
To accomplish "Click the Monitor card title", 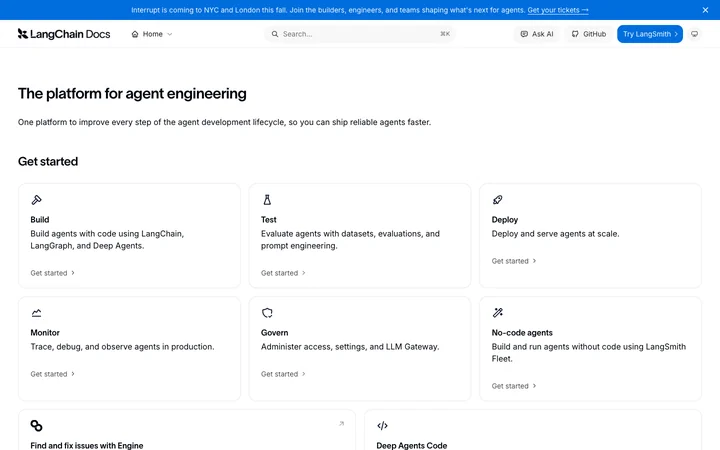I will coord(45,332).
